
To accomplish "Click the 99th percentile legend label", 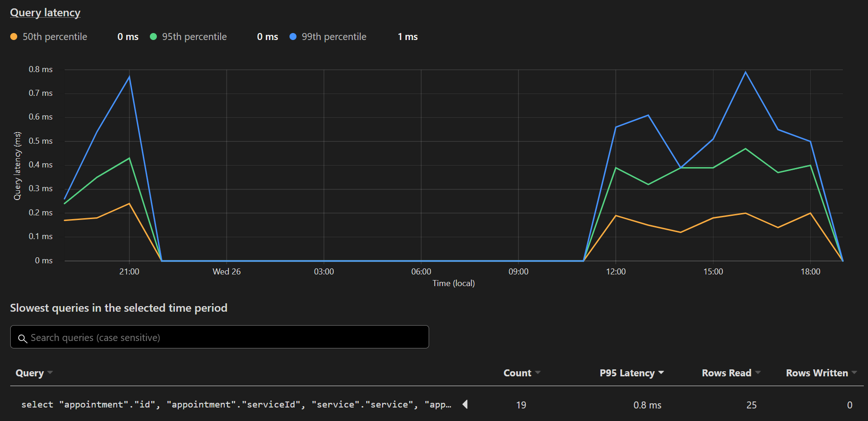I will click(334, 37).
